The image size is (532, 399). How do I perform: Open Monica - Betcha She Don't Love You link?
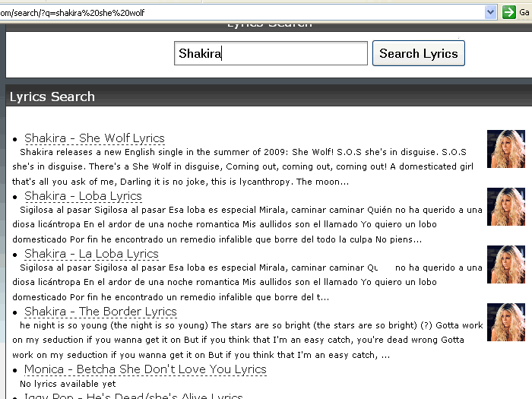coord(145,369)
